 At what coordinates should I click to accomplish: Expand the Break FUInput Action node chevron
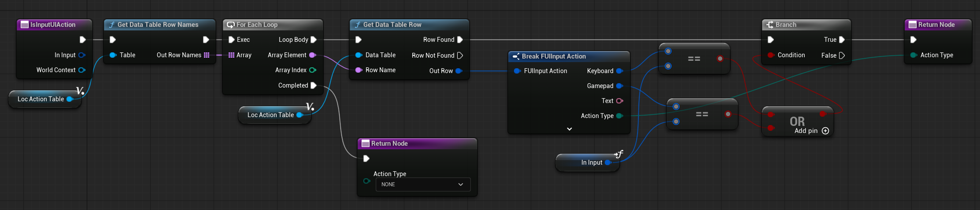(569, 129)
